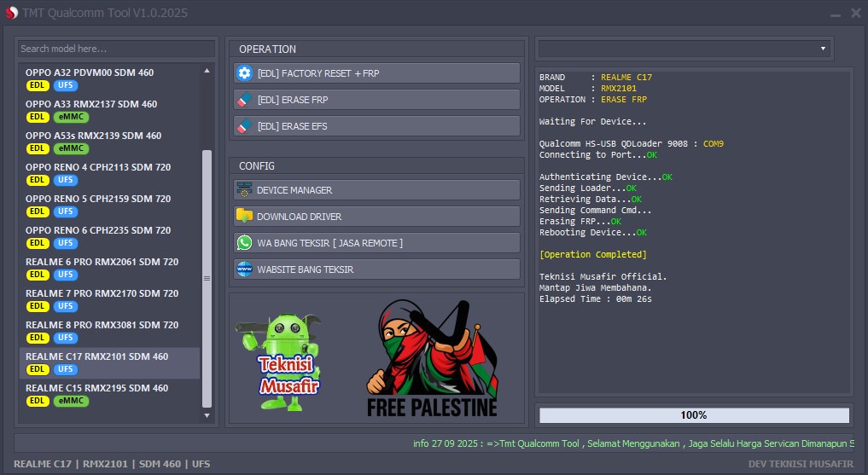Click the REALME C17 | RMX2101 status bar text
This screenshot has width=868, height=475.
[x=112, y=464]
